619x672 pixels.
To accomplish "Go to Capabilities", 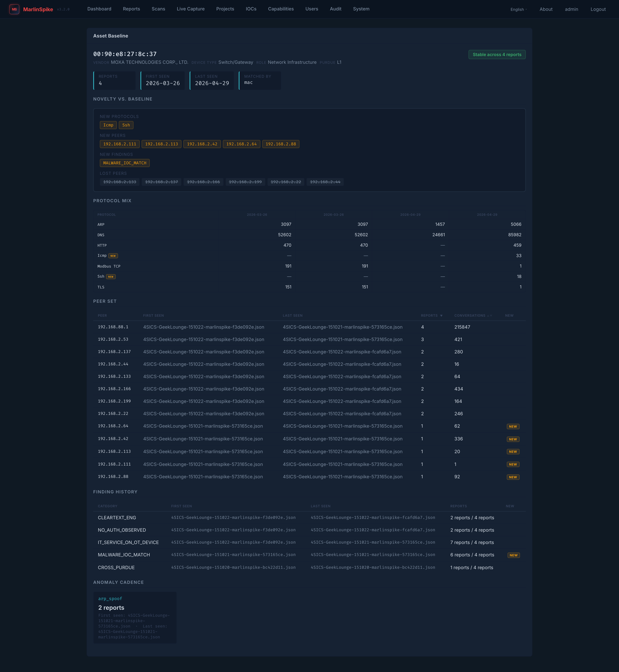I will click(x=281, y=9).
